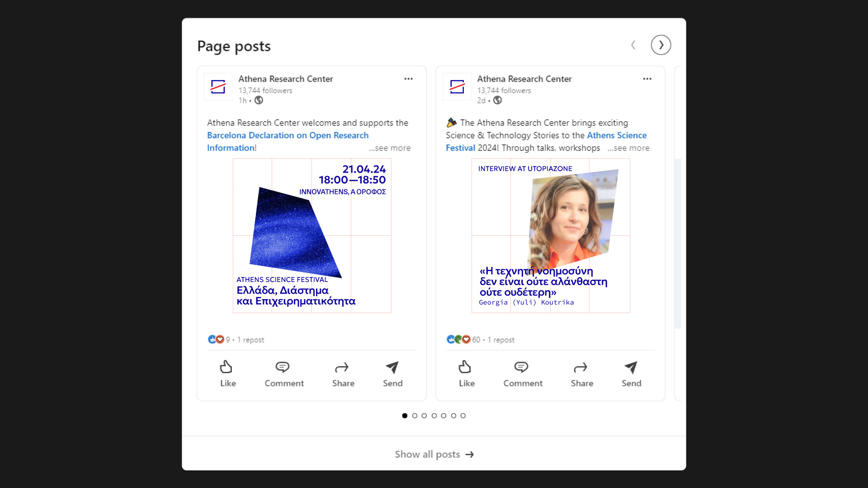Image resolution: width=868 pixels, height=488 pixels.
Task: Open Barcelona Declaration on Open Research link
Action: 288,136
